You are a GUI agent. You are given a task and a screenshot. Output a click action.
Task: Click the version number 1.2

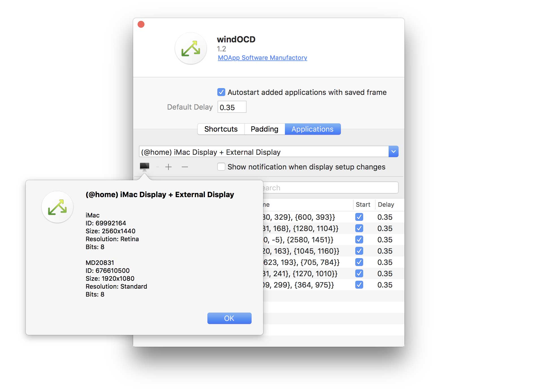pyautogui.click(x=221, y=49)
